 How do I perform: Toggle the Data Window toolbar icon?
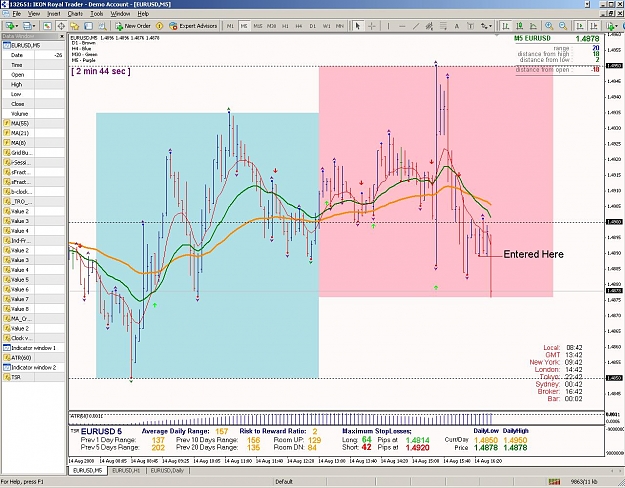click(61, 26)
